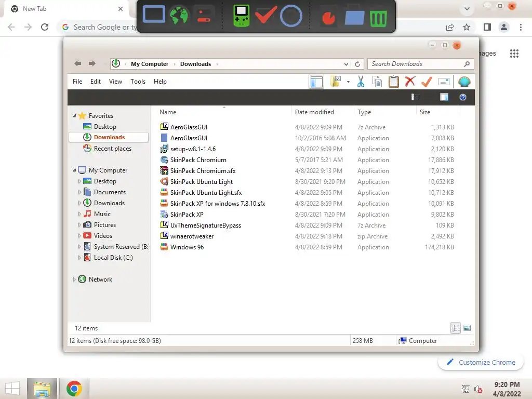The height and width of the screenshot is (399, 532).
Task: Open the red pie chart dock icon
Action: click(328, 18)
